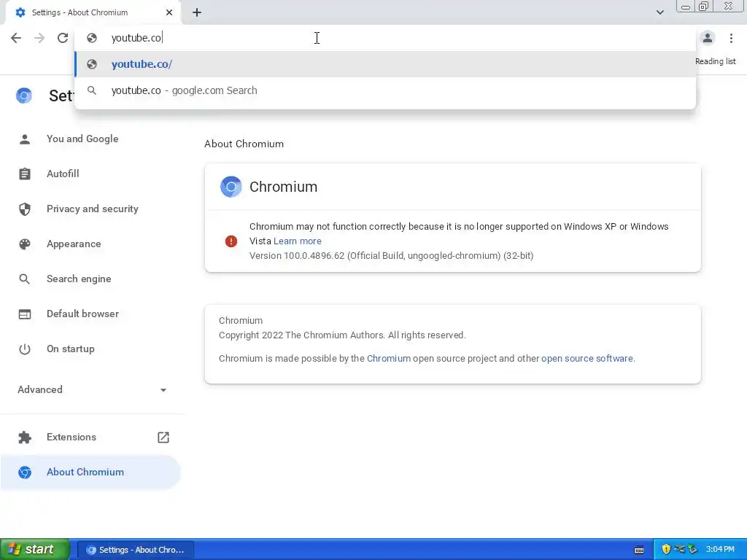The width and height of the screenshot is (747, 560).
Task: Click the About Chromium page heading
Action: 244,144
